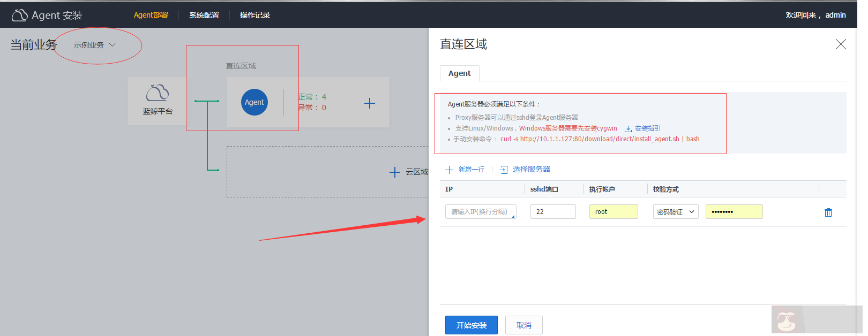
Task: Click the 蓝鲸平台 cloud icon
Action: pyautogui.click(x=158, y=93)
